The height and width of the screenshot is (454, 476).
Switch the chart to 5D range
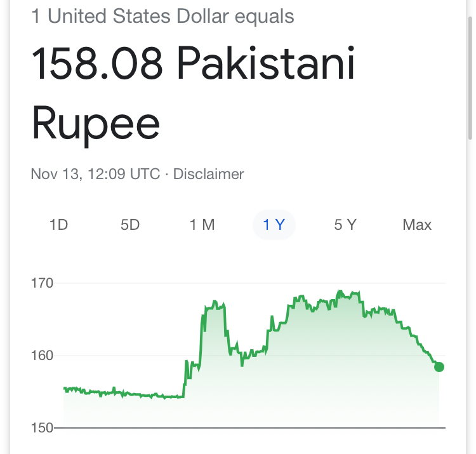point(130,225)
